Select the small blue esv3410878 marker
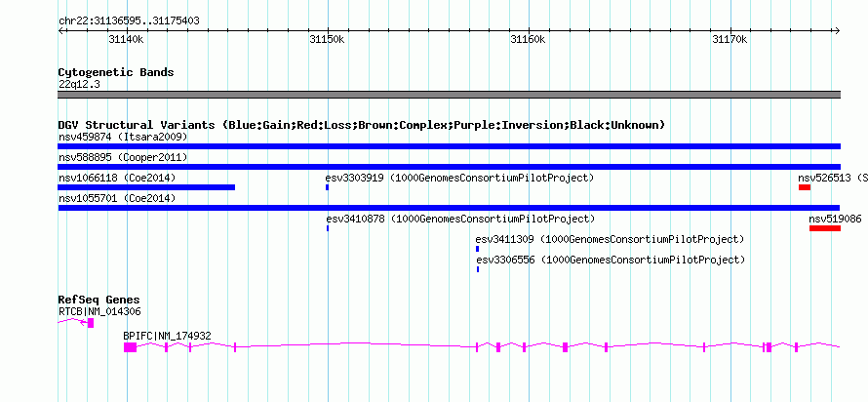The image size is (868, 402). 328,228
